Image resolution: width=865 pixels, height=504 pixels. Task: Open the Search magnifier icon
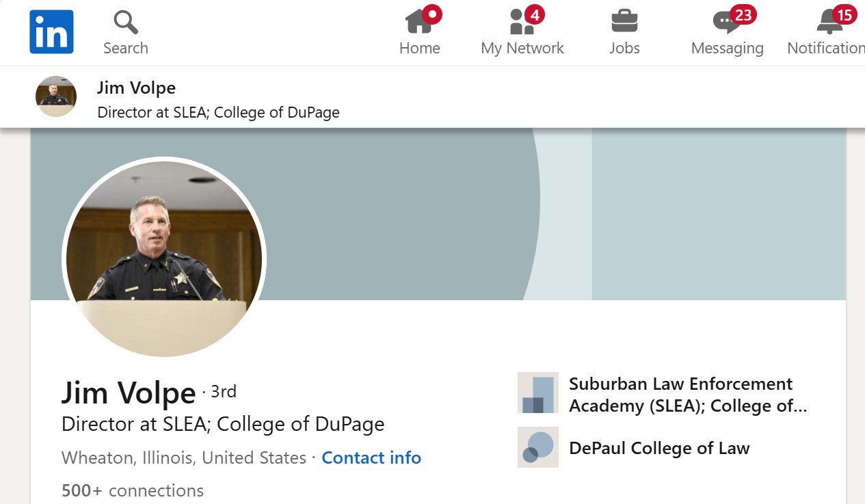[x=126, y=23]
